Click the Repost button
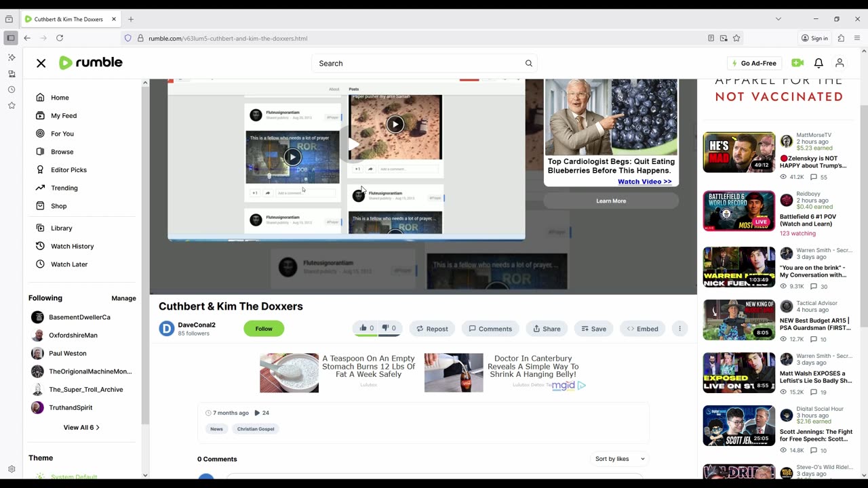This screenshot has height=488, width=868. (432, 329)
